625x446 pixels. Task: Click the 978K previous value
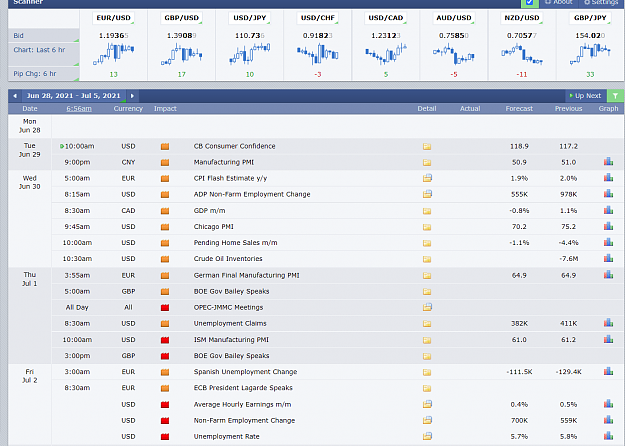tap(568, 194)
